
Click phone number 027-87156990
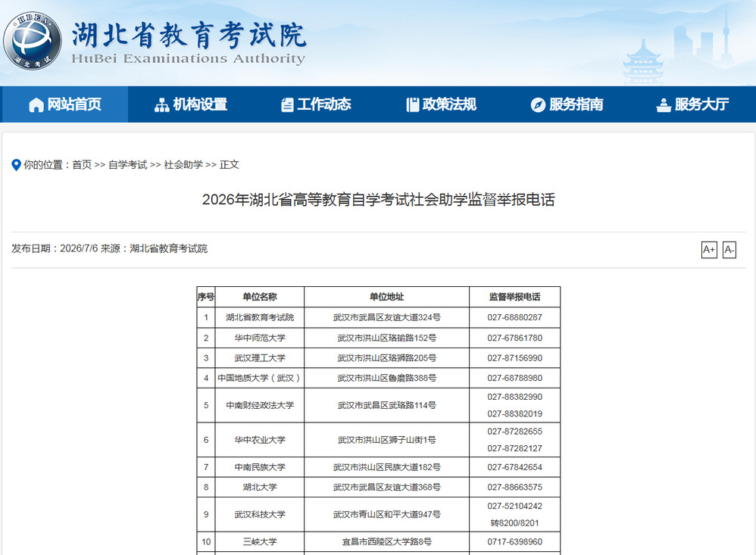pyautogui.click(x=514, y=358)
